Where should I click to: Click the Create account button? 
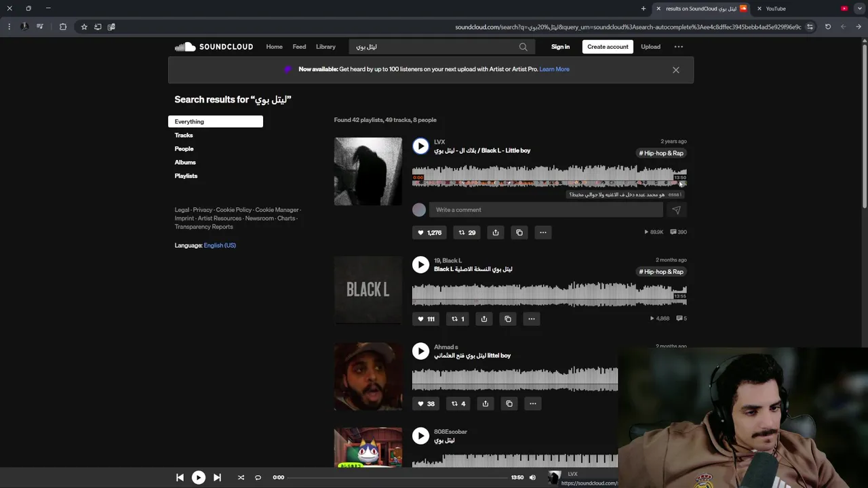tap(608, 47)
